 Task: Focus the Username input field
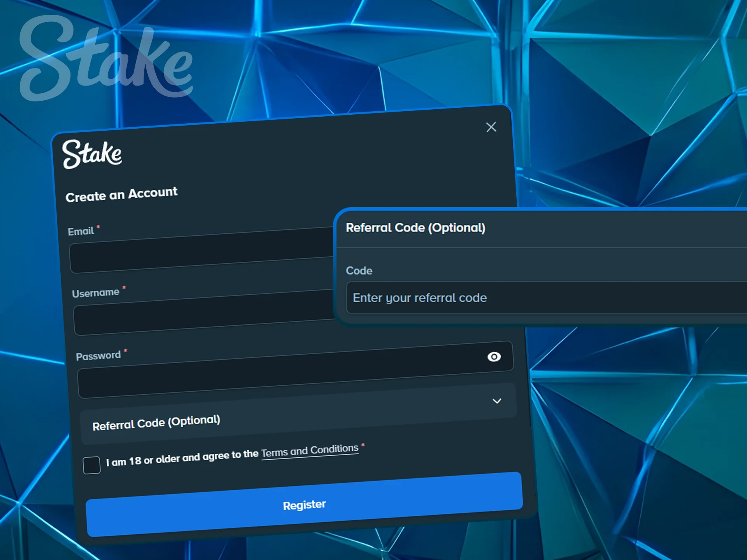(204, 313)
